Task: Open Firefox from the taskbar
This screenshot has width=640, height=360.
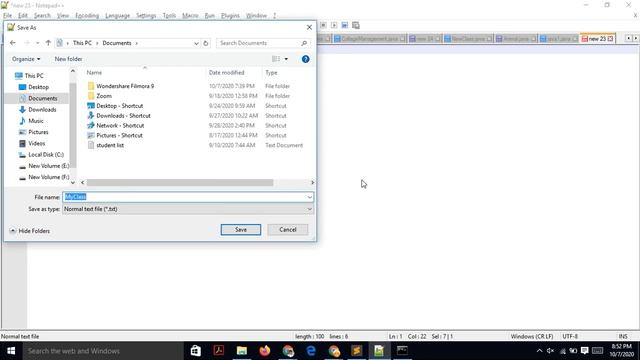Action: pyautogui.click(x=265, y=351)
